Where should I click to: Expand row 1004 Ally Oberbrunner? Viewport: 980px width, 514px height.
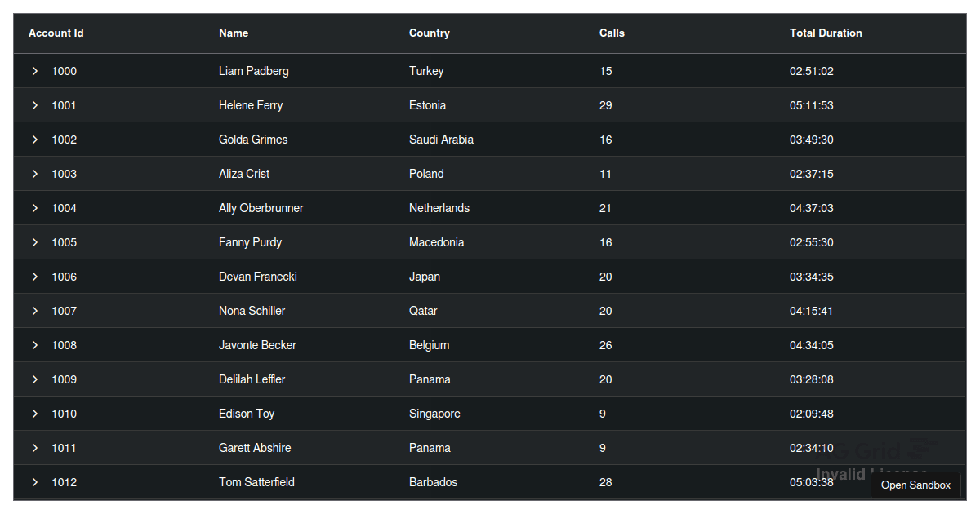[35, 208]
